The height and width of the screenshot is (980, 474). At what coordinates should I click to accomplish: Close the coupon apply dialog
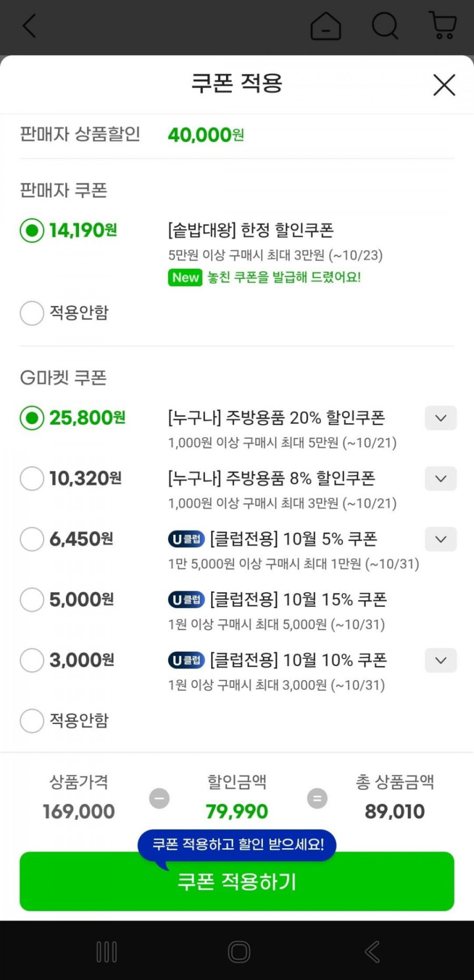click(x=444, y=85)
